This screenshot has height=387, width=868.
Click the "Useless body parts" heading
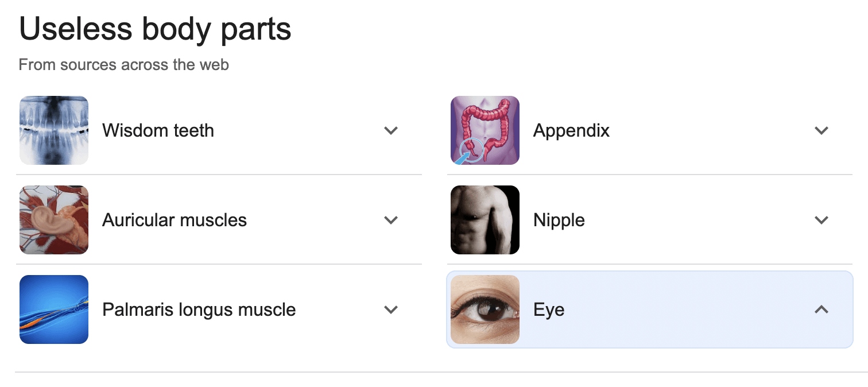coord(155,29)
